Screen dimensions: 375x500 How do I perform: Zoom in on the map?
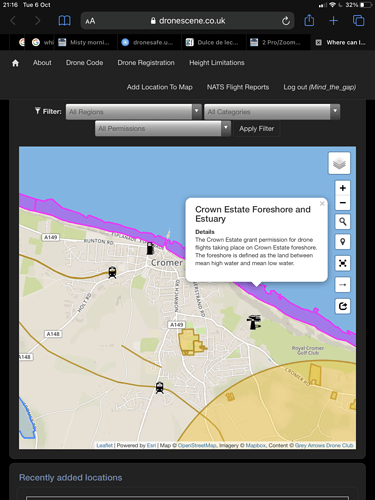tap(342, 188)
